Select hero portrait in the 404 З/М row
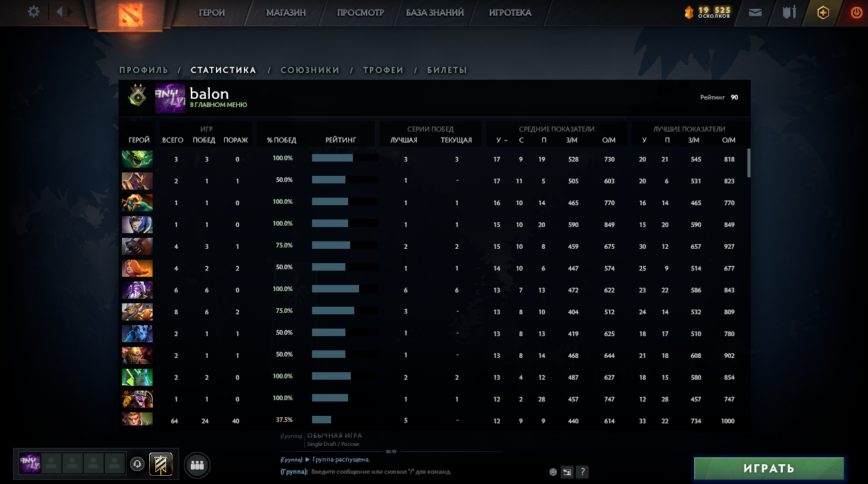 137,312
